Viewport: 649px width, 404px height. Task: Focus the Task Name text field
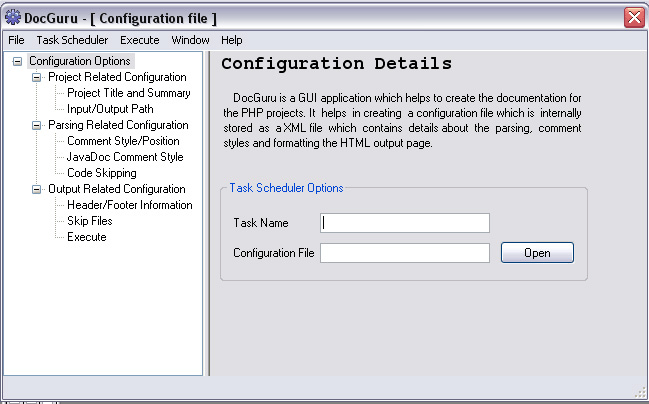click(405, 223)
